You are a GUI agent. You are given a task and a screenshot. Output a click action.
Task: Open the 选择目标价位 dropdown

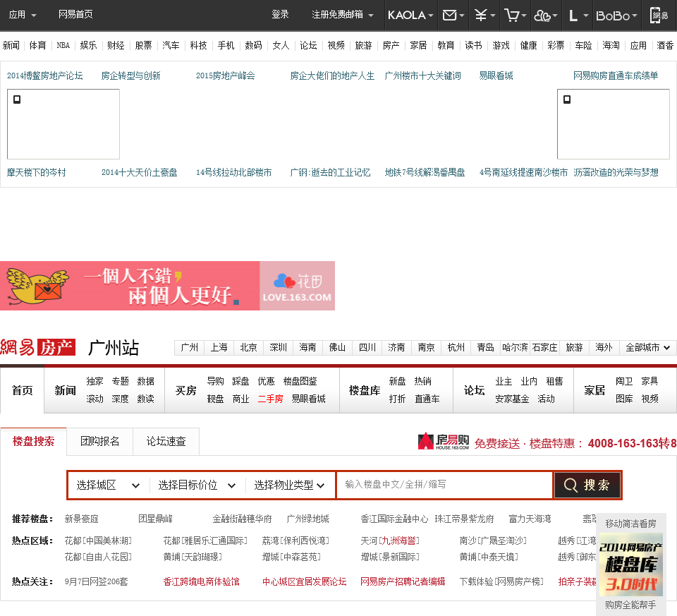(197, 485)
